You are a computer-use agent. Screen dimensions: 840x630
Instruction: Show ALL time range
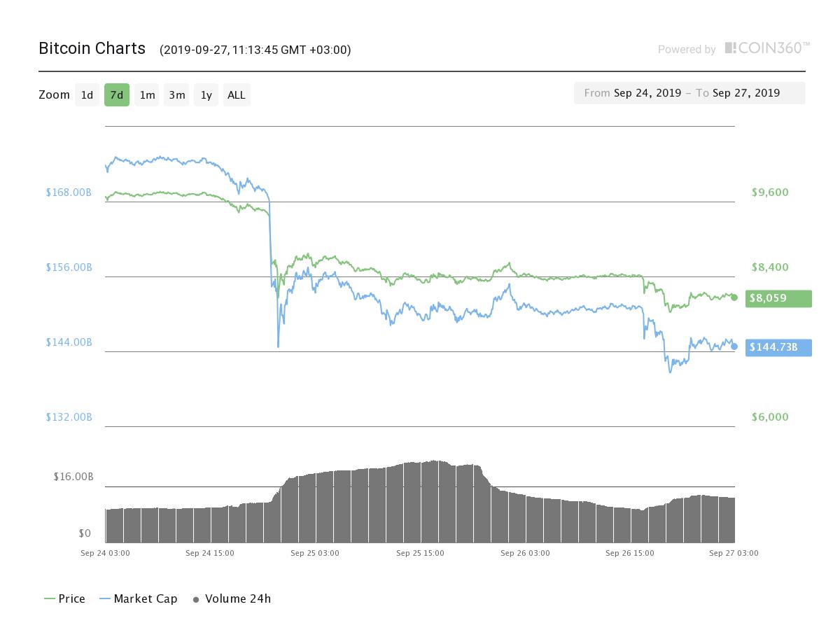click(x=237, y=94)
